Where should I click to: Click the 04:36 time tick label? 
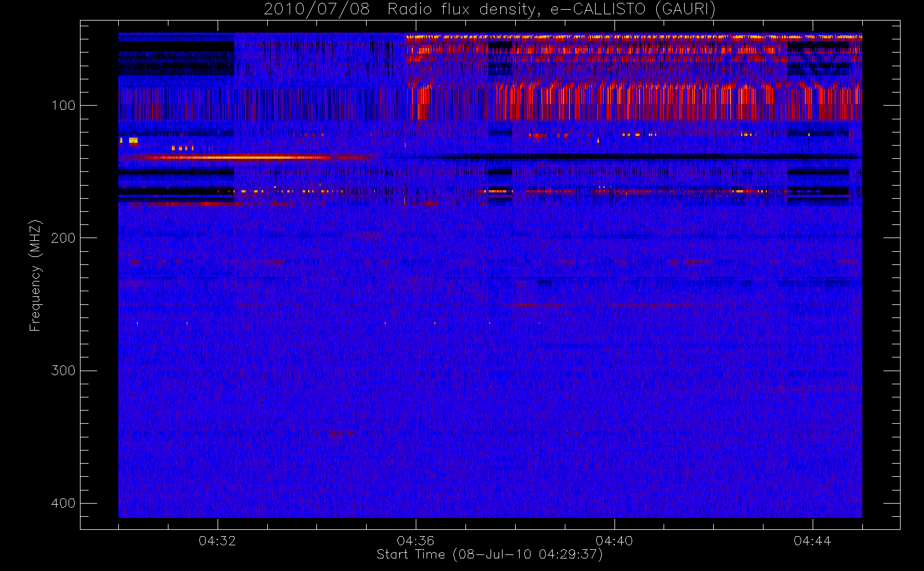416,541
